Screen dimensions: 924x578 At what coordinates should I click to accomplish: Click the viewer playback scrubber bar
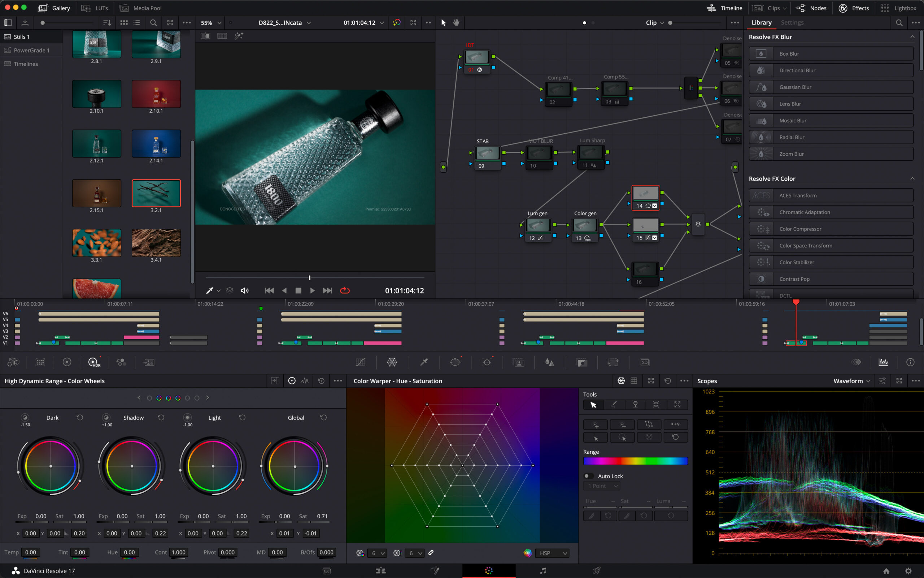(315, 277)
